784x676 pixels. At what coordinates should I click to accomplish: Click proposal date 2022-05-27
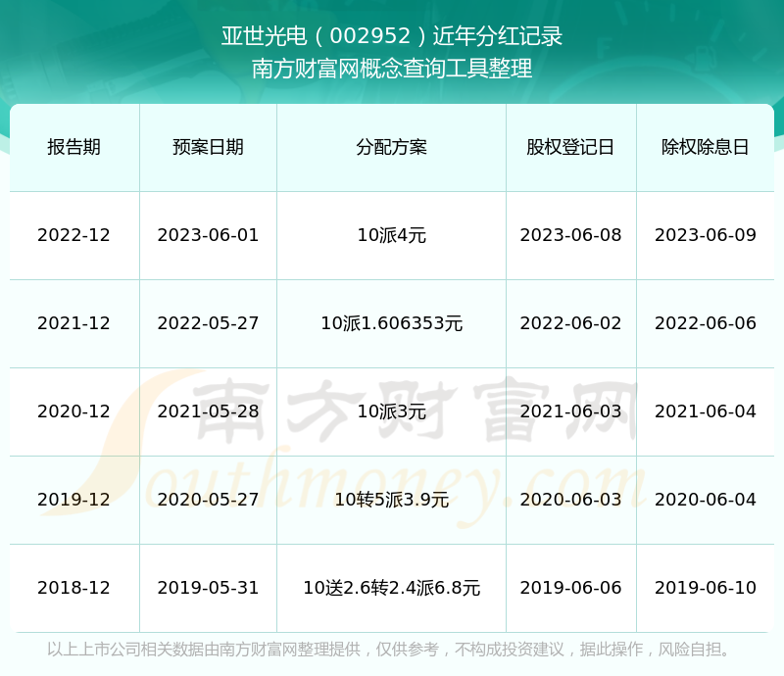click(x=208, y=323)
